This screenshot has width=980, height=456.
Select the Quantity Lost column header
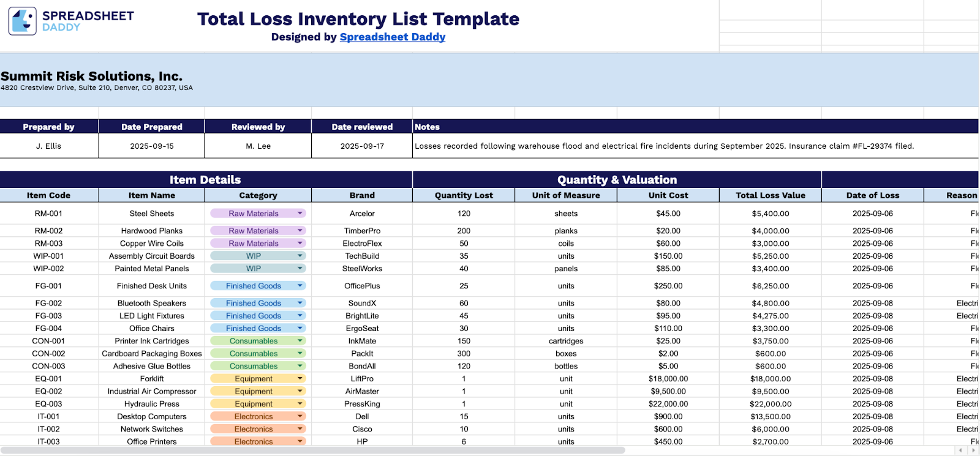tap(464, 195)
